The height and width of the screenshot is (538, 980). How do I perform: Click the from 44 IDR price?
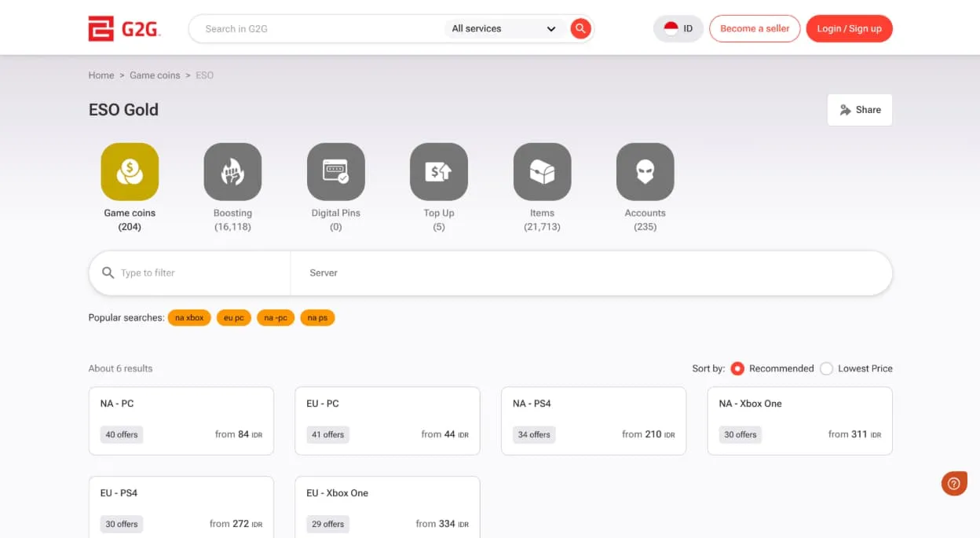tap(444, 434)
